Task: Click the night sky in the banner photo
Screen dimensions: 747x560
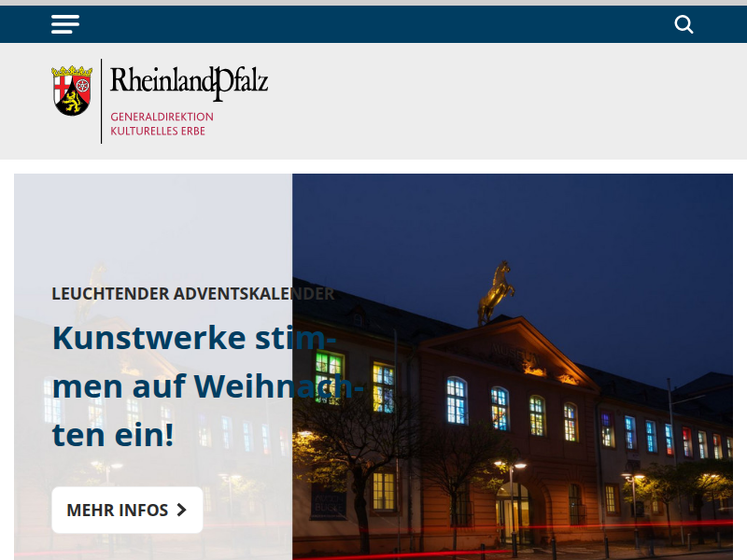Action: click(607, 243)
